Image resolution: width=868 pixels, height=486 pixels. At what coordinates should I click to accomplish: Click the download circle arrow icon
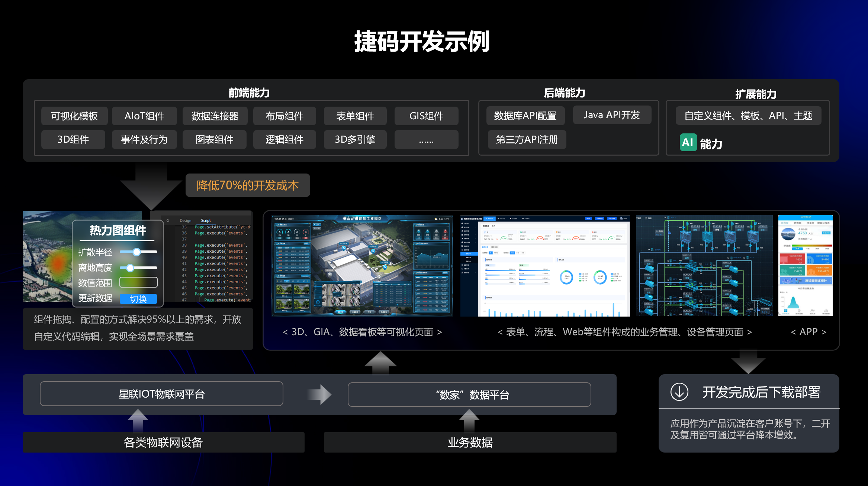(x=679, y=392)
